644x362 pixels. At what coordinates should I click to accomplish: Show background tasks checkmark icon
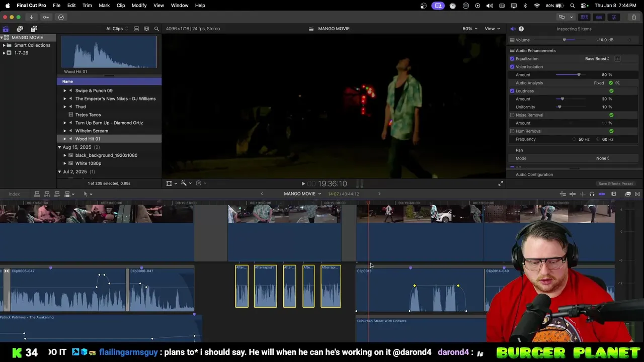click(x=61, y=17)
